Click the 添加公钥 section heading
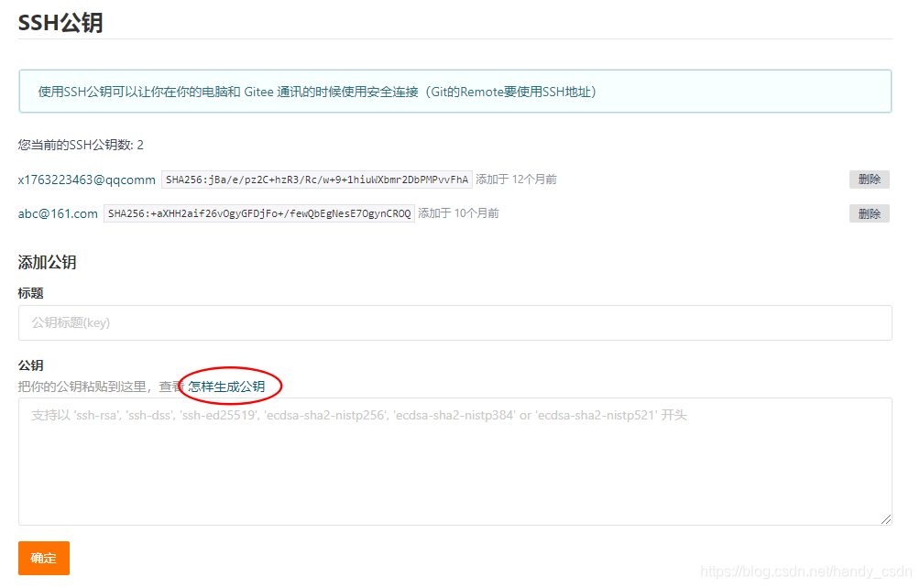The image size is (920, 588). (47, 262)
